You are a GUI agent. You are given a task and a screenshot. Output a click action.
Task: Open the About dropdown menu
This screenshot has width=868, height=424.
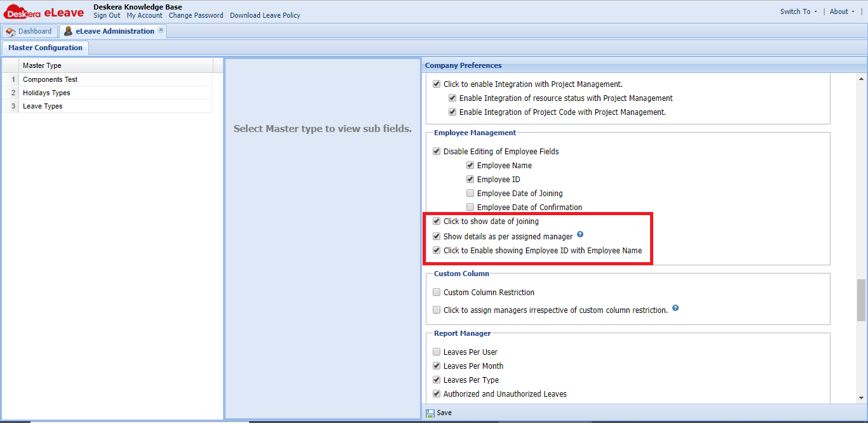pos(843,11)
